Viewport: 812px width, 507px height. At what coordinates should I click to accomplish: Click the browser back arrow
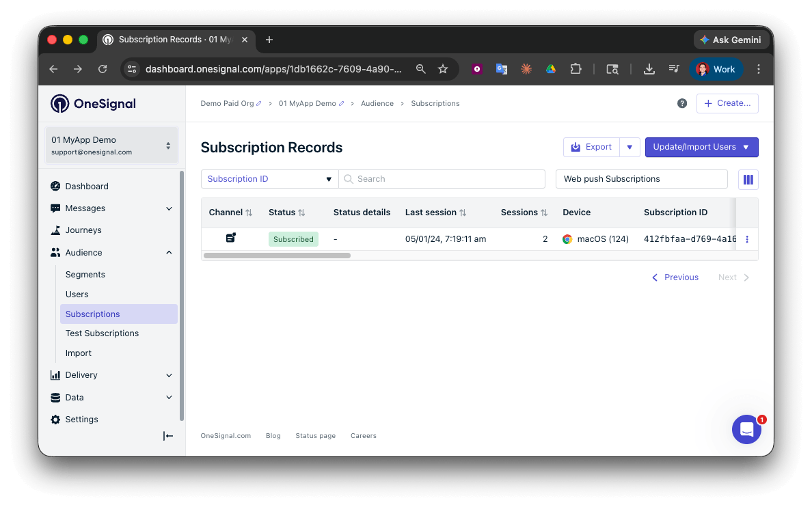(x=53, y=69)
